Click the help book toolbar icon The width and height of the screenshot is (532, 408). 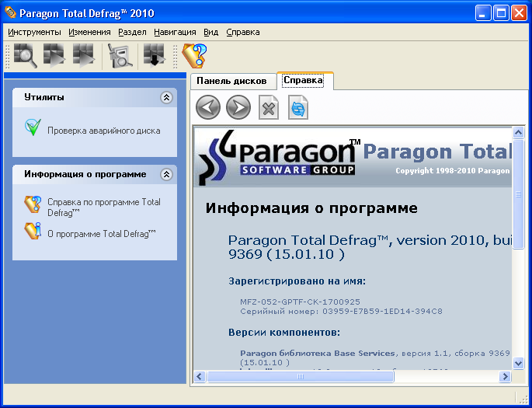pyautogui.click(x=194, y=56)
